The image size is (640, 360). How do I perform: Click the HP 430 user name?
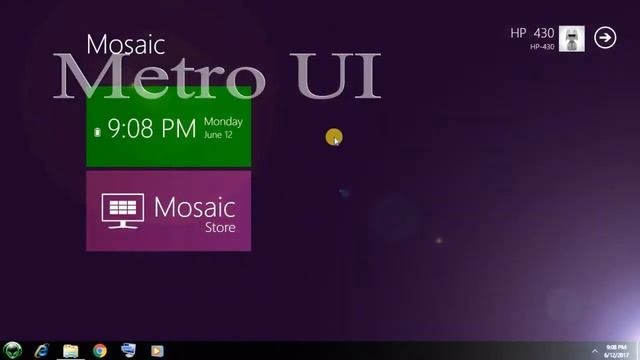532,33
